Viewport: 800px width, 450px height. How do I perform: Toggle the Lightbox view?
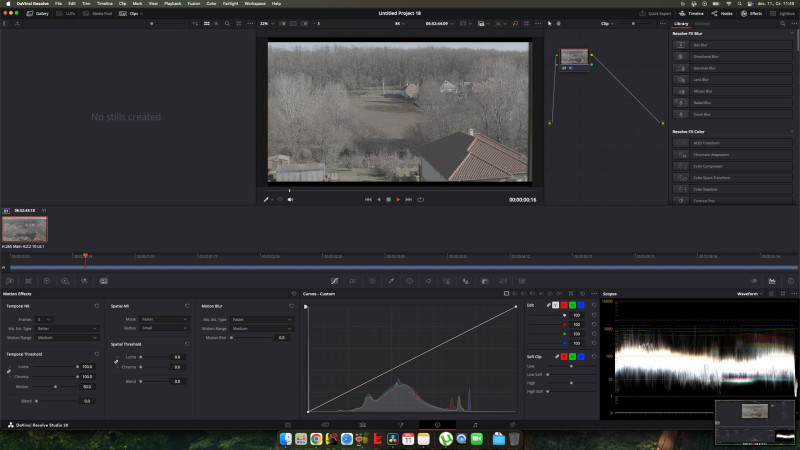click(783, 13)
